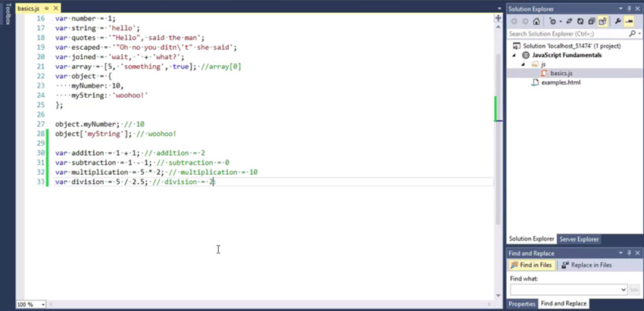Pin the basics.js editor tab
644x311 pixels.
pos(46,8)
